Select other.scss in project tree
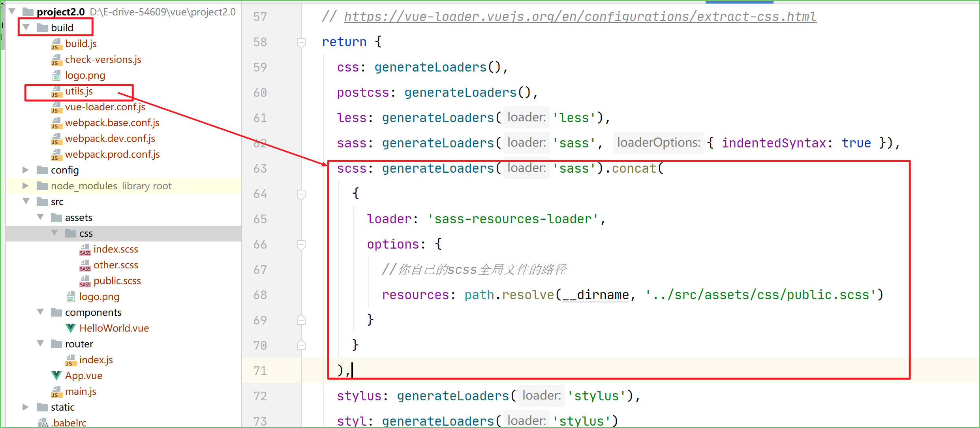 pyautogui.click(x=116, y=265)
